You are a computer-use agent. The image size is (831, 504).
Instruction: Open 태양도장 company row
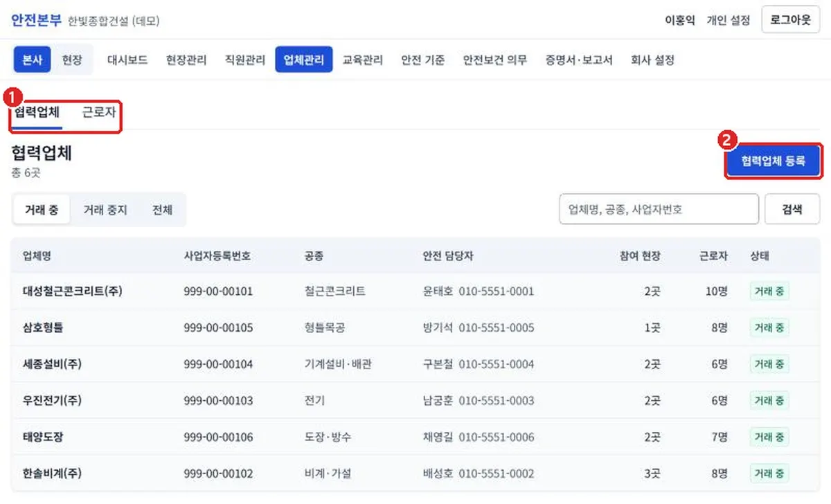coord(415,438)
